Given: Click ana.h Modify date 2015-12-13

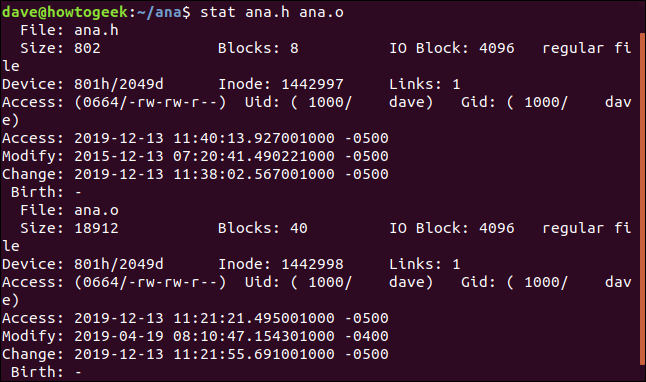Looking at the screenshot, I should 119,156.
